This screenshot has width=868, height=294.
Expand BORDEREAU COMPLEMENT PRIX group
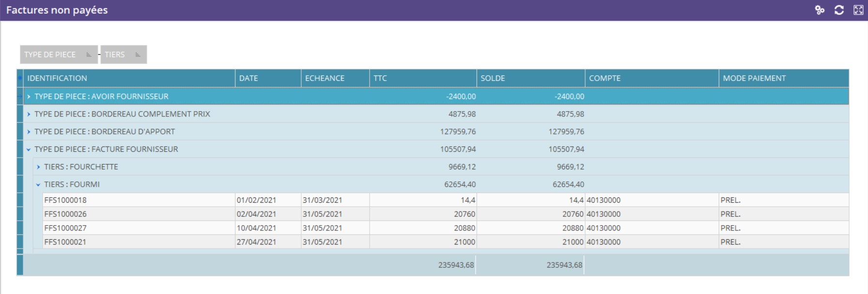pos(29,114)
